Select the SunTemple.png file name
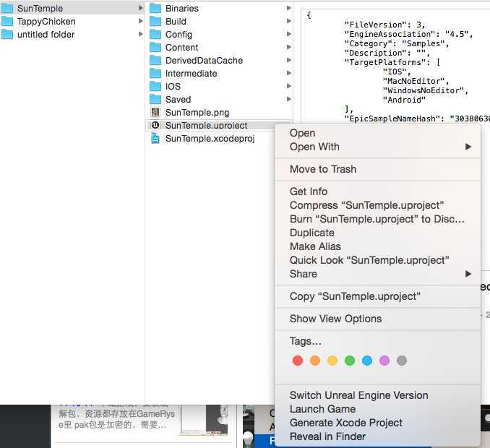This screenshot has width=490, height=448. [x=197, y=113]
